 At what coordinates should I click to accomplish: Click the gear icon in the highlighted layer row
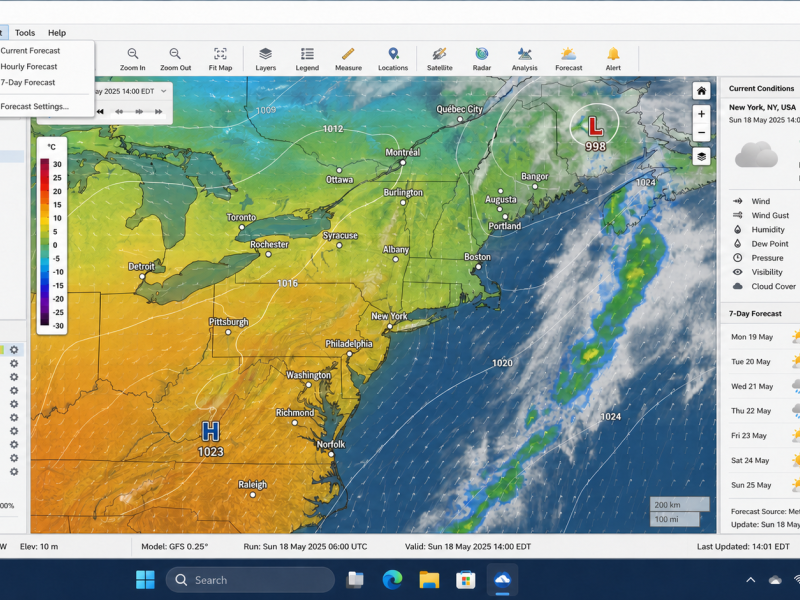[14, 350]
